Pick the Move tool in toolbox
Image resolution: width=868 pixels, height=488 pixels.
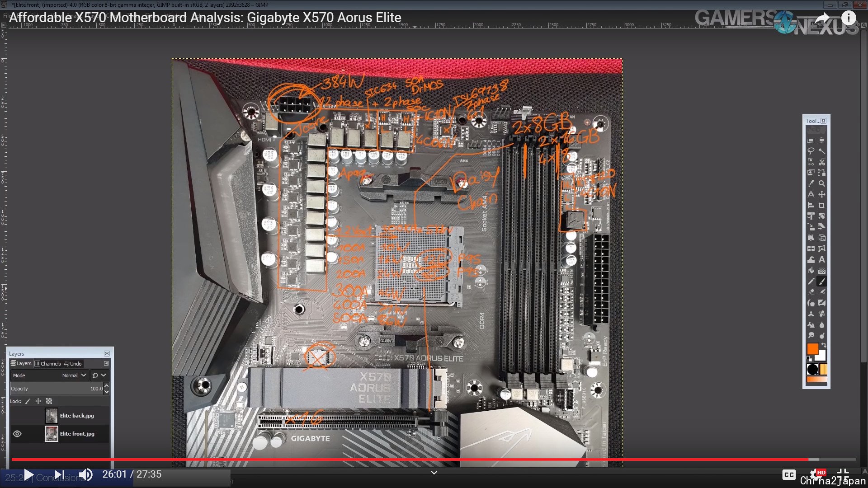[x=822, y=195]
